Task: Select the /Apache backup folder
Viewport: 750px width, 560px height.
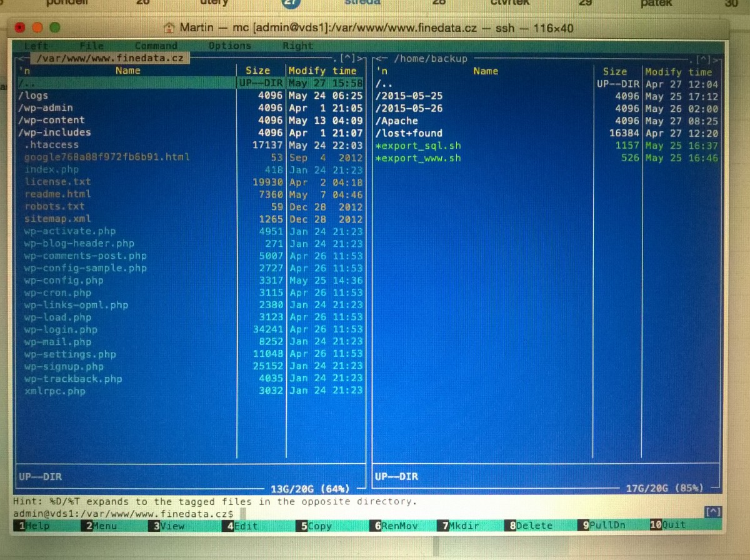Action: point(396,121)
